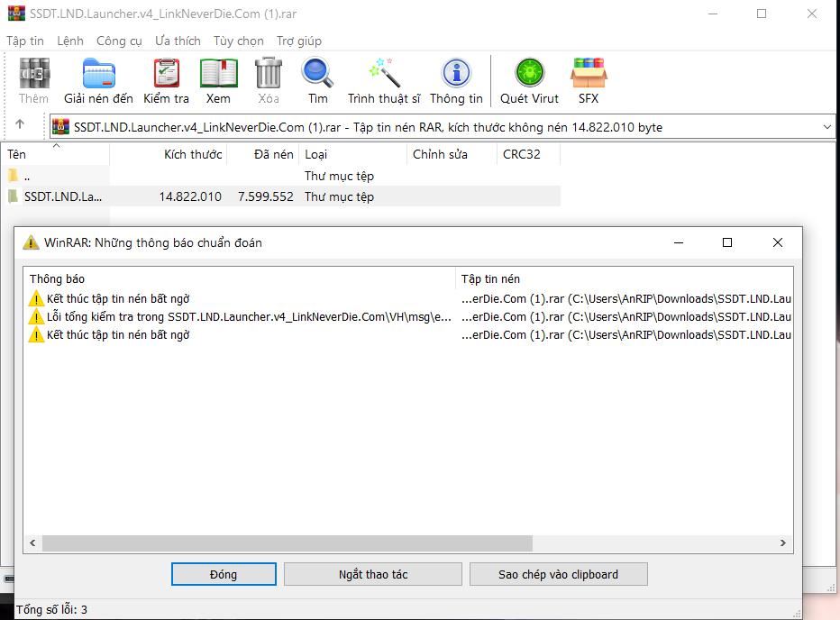
Task: Select the SSDT.LND.La... folder row
Action: (x=62, y=196)
